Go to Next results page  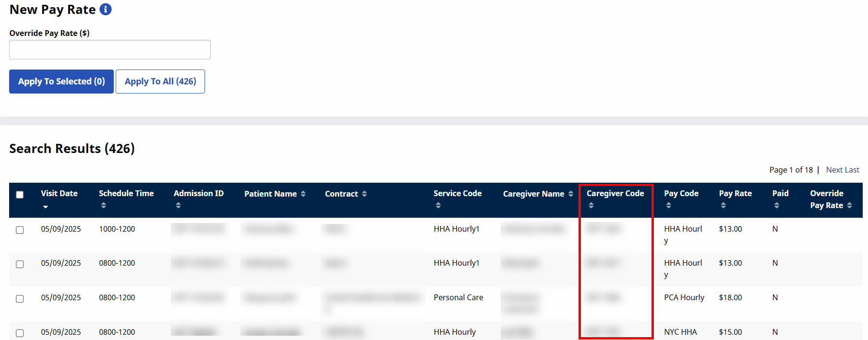click(x=834, y=170)
